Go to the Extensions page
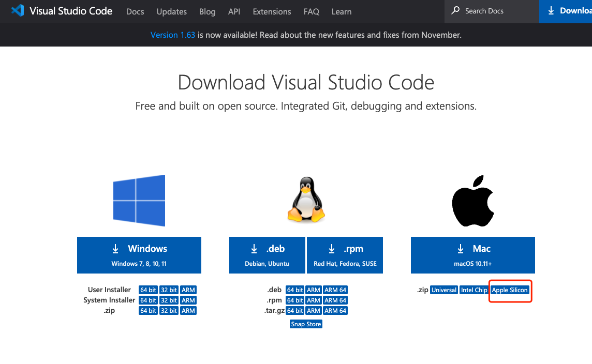Viewport: 592px width, 364px height. (x=272, y=11)
